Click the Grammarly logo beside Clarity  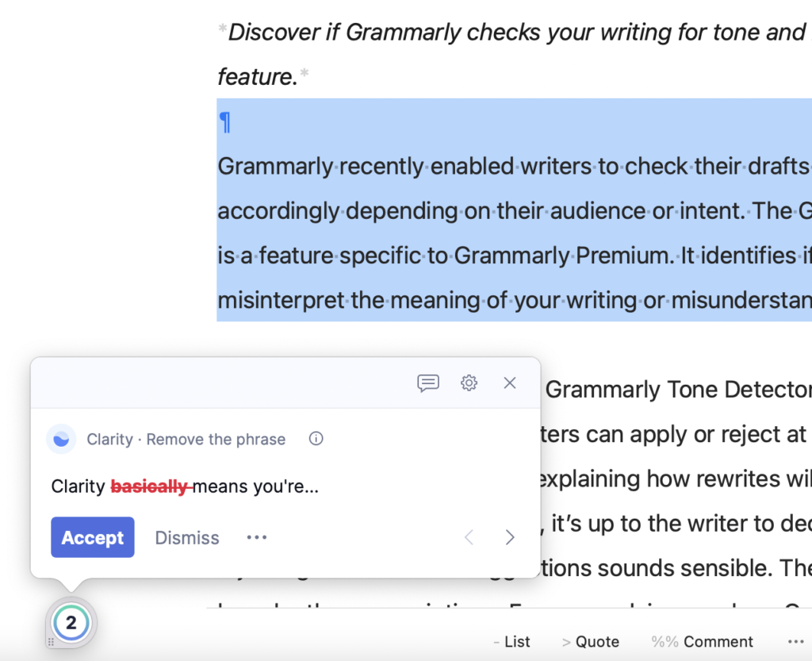click(61, 440)
